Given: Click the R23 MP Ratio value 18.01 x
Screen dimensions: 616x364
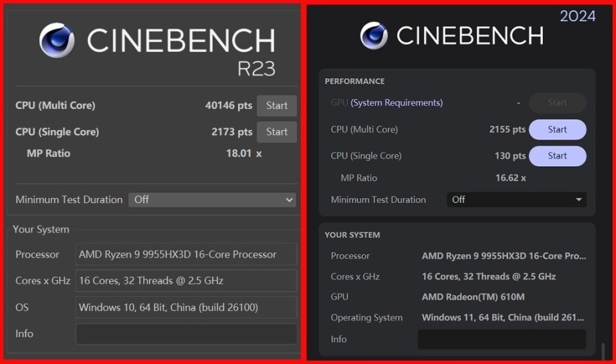Looking at the screenshot, I should click(x=244, y=154).
